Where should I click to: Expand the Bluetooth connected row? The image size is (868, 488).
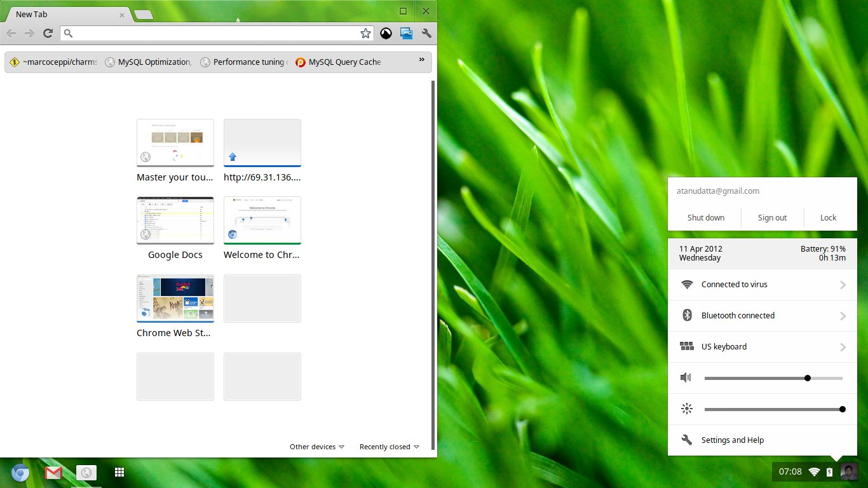[x=763, y=316]
